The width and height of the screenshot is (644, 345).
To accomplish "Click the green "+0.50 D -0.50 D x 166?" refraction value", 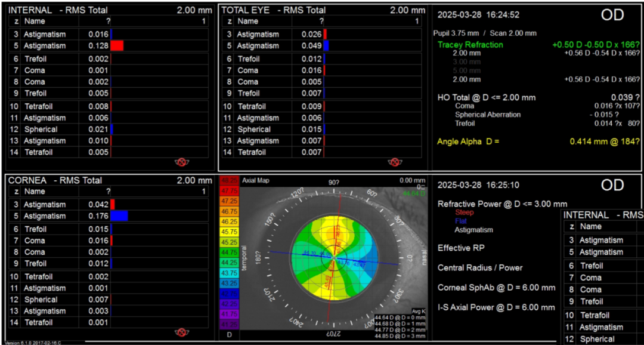I will [x=596, y=45].
